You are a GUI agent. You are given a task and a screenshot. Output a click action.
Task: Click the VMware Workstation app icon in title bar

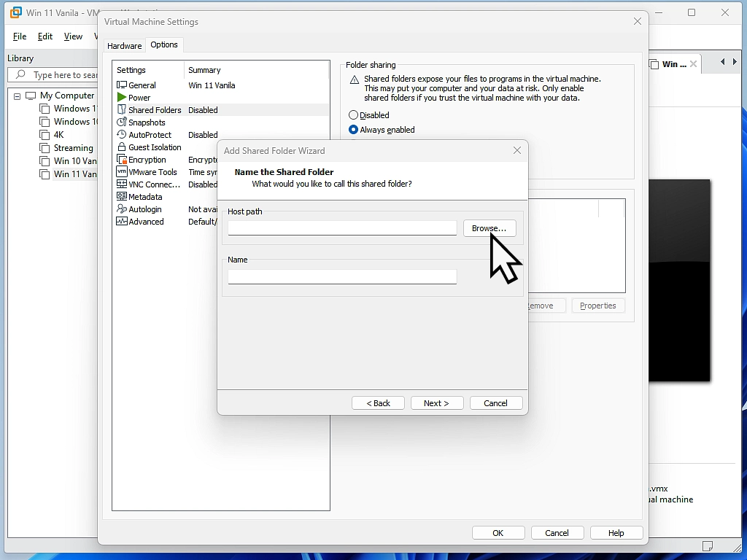(16, 12)
